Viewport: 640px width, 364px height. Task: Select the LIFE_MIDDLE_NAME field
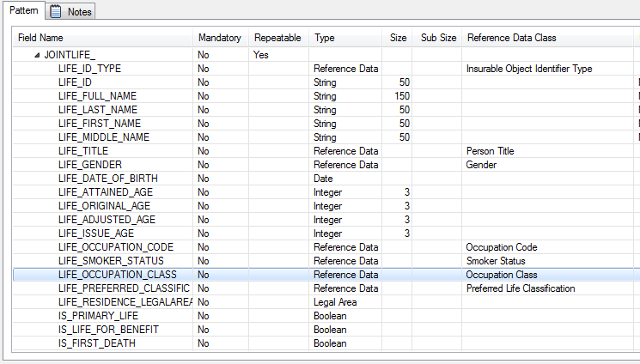(104, 137)
